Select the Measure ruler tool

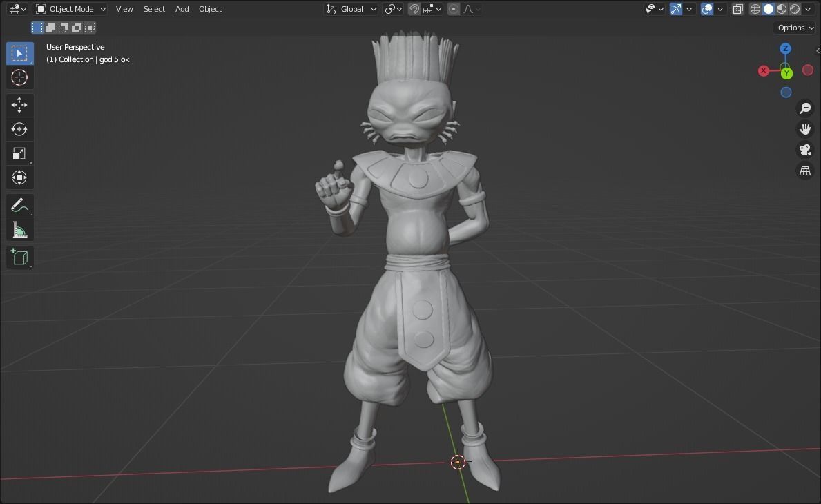[19, 229]
